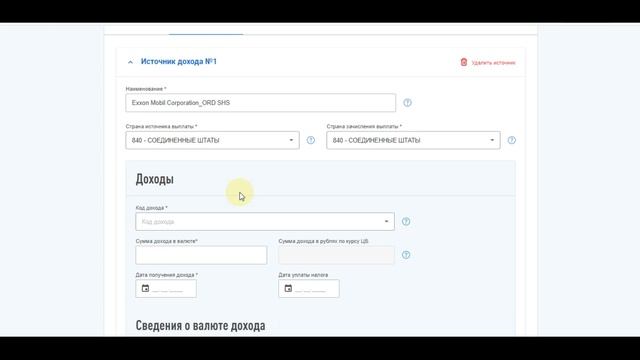Open help icon next to Сумма дохода в рублях
This screenshot has width=640, height=360.
coord(406,255)
